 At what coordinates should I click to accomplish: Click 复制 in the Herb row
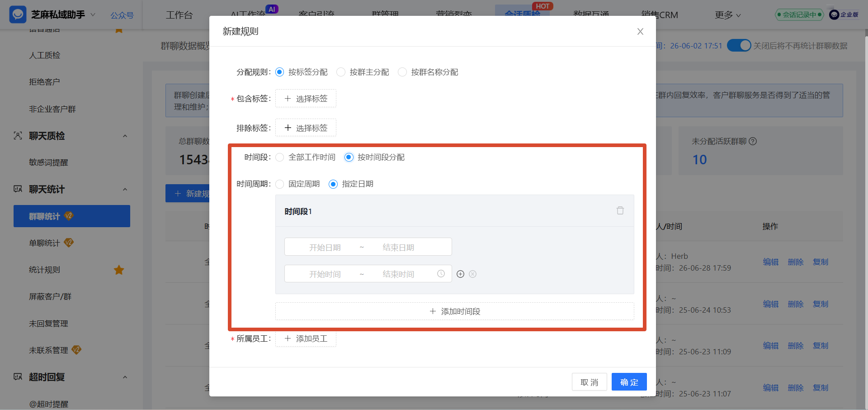click(821, 262)
